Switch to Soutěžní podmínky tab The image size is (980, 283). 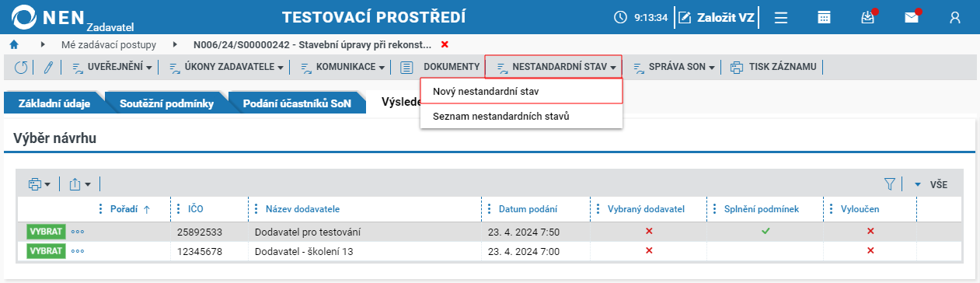click(x=166, y=103)
